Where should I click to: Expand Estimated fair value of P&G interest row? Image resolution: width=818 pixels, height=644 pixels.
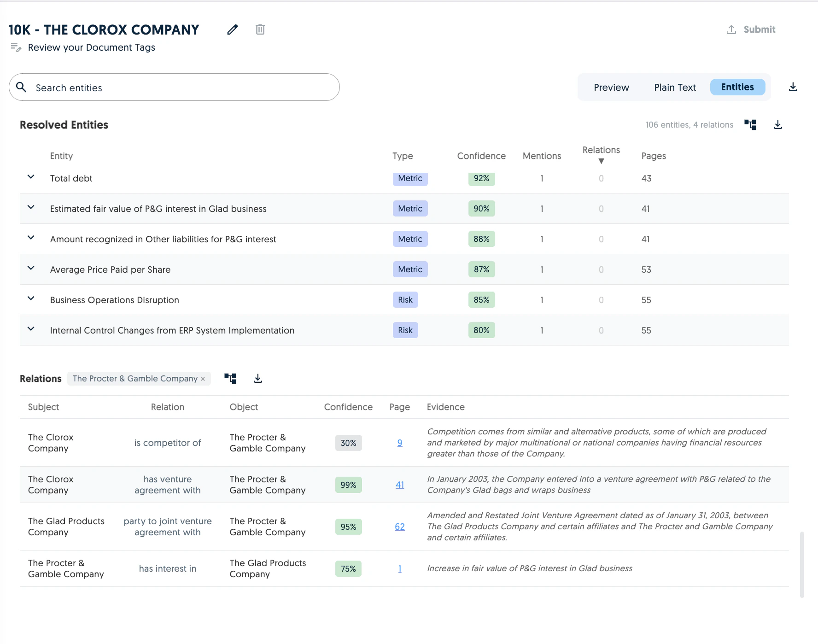click(x=31, y=207)
